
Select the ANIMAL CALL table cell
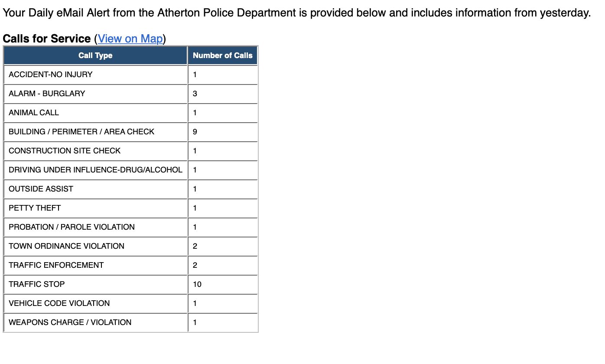[x=34, y=113]
